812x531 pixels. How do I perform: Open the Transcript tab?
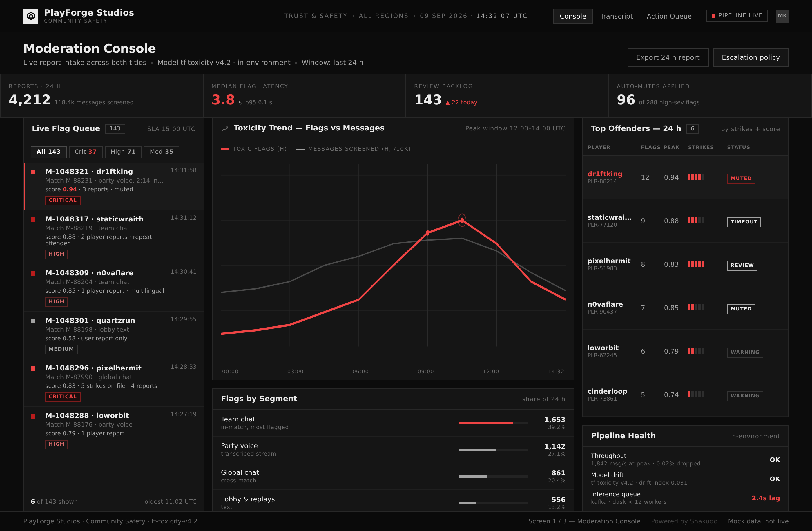(616, 16)
